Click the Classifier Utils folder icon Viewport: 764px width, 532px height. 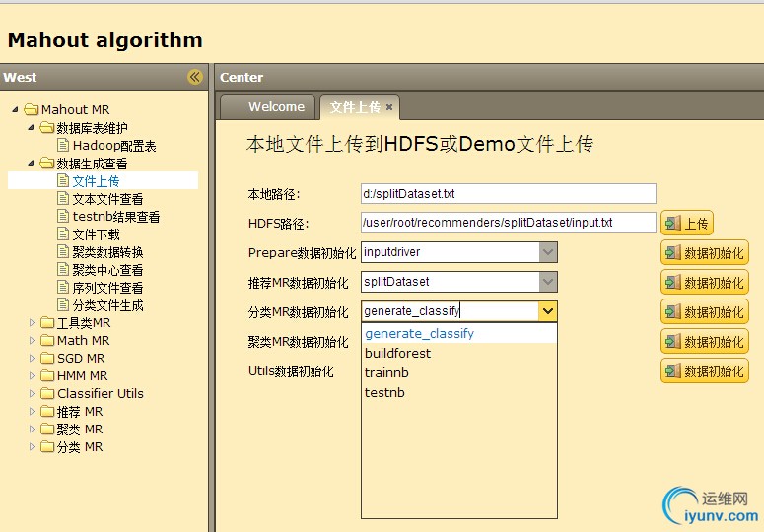pyautogui.click(x=47, y=393)
